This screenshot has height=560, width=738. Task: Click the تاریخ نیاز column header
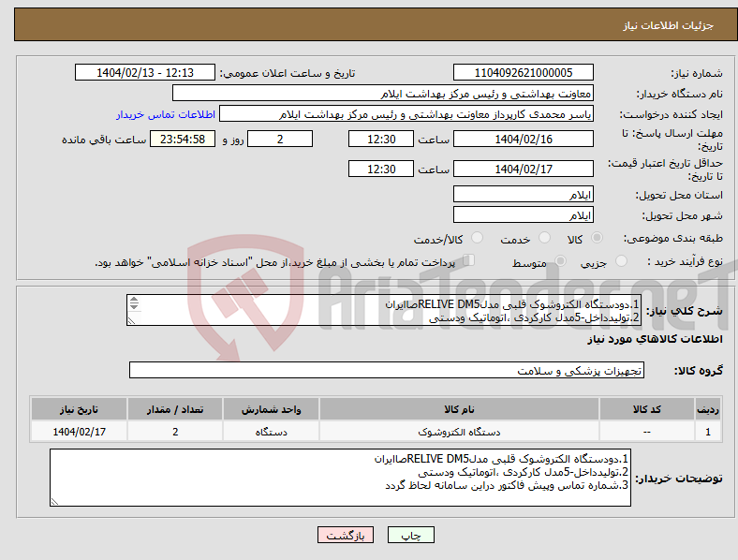click(x=79, y=409)
